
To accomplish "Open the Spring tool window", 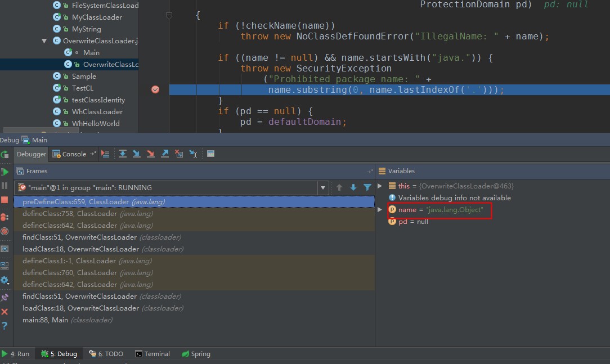I will 196,354.
